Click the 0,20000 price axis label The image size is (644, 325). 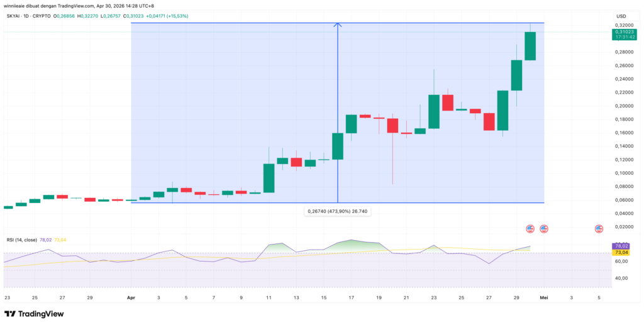[623, 106]
